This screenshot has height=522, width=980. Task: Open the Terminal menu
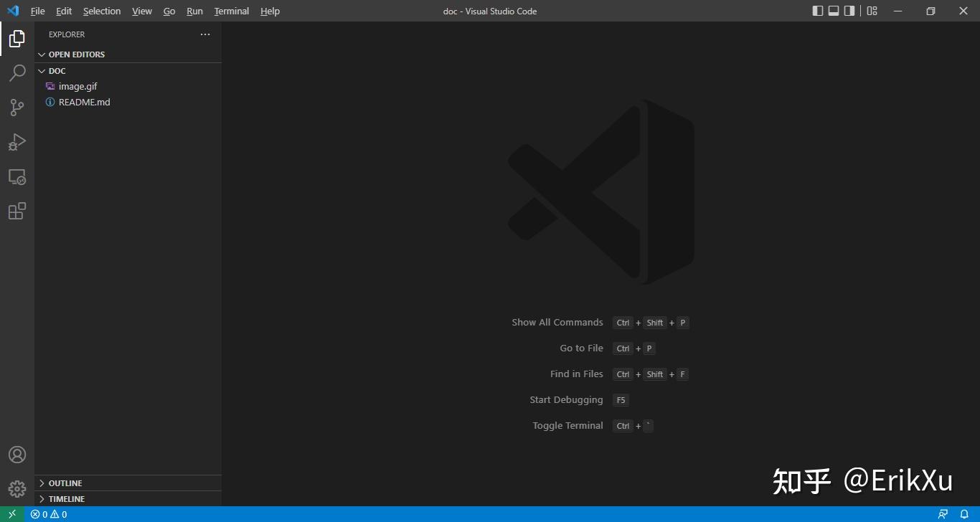tap(231, 11)
